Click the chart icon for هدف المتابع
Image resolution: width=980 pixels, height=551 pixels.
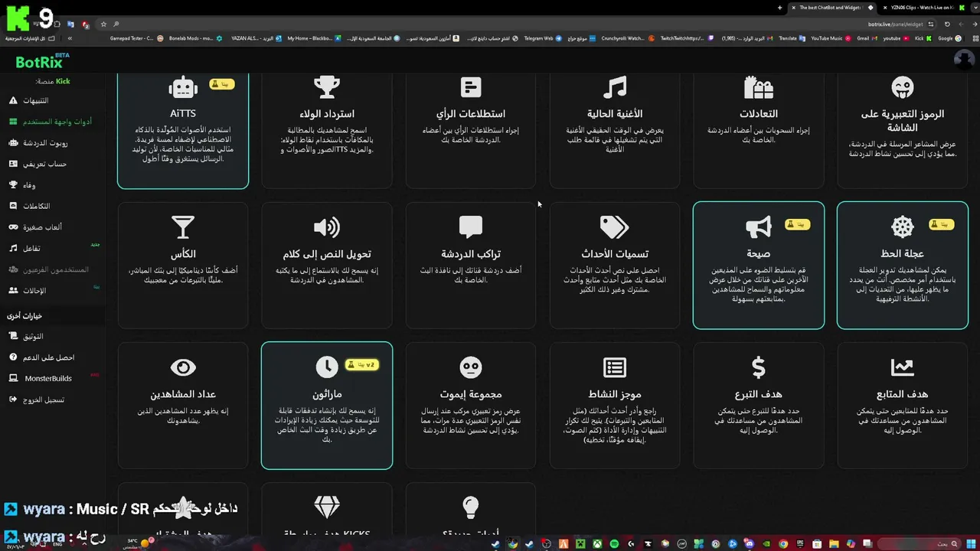903,367
